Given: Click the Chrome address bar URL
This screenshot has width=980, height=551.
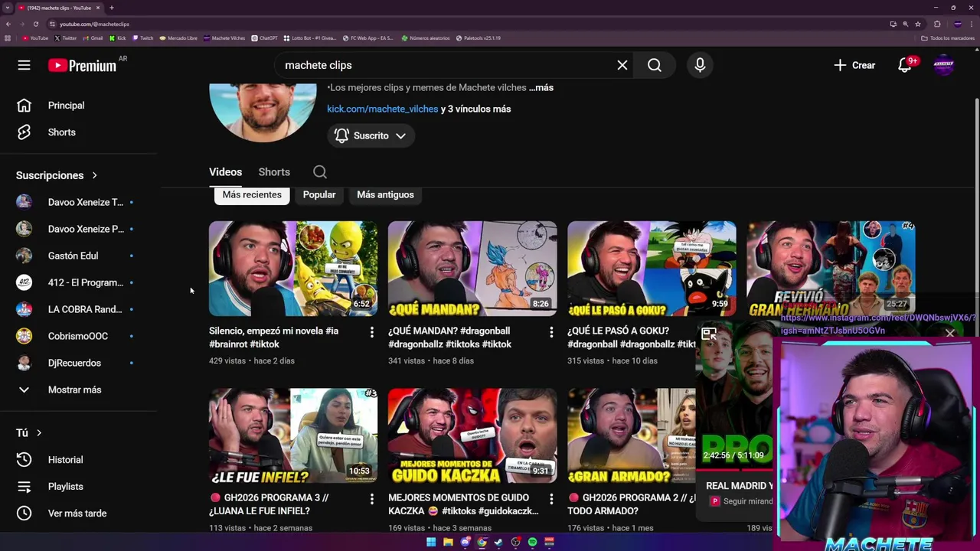Looking at the screenshot, I should [x=95, y=24].
